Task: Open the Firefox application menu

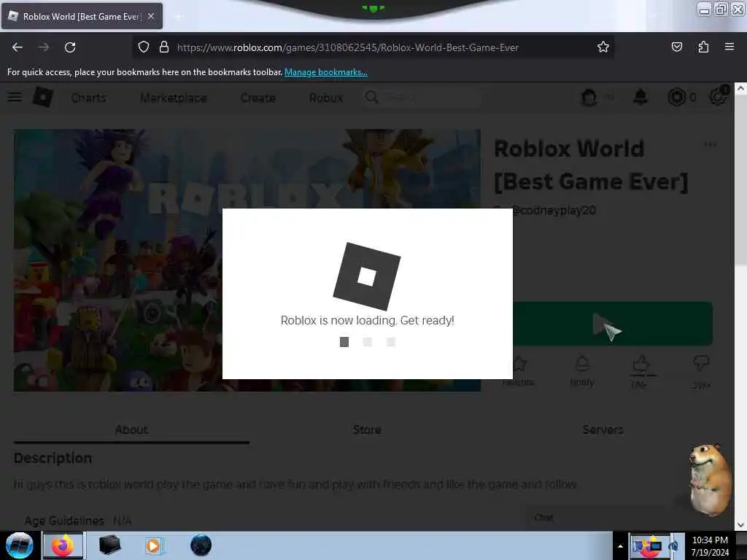Action: point(729,47)
